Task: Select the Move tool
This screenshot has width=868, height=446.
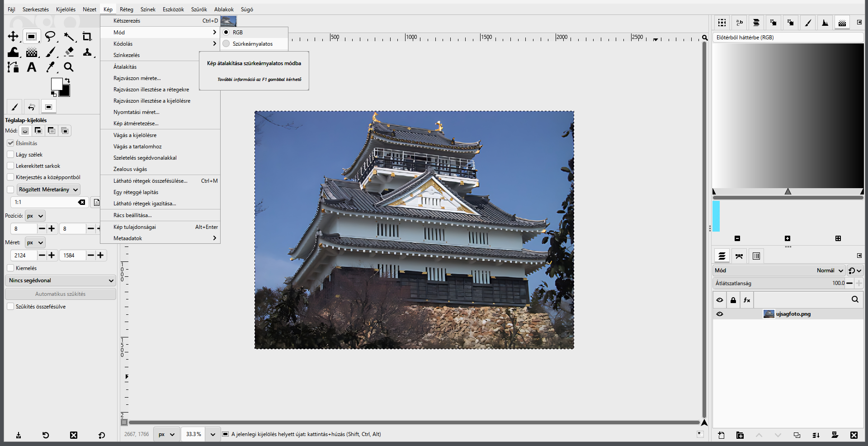Action: point(13,37)
